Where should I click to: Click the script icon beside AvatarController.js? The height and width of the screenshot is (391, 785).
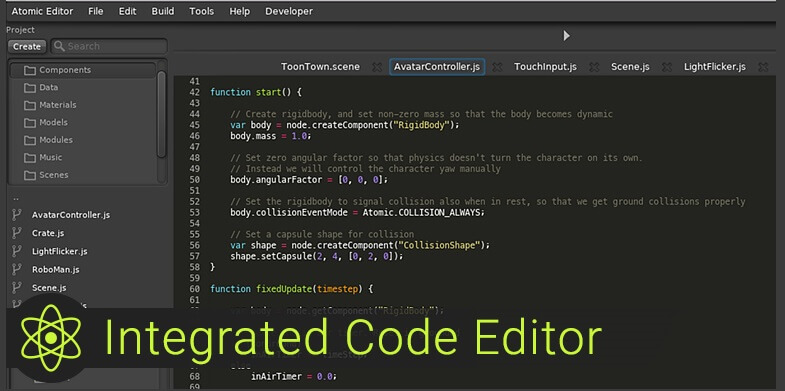coord(17,215)
